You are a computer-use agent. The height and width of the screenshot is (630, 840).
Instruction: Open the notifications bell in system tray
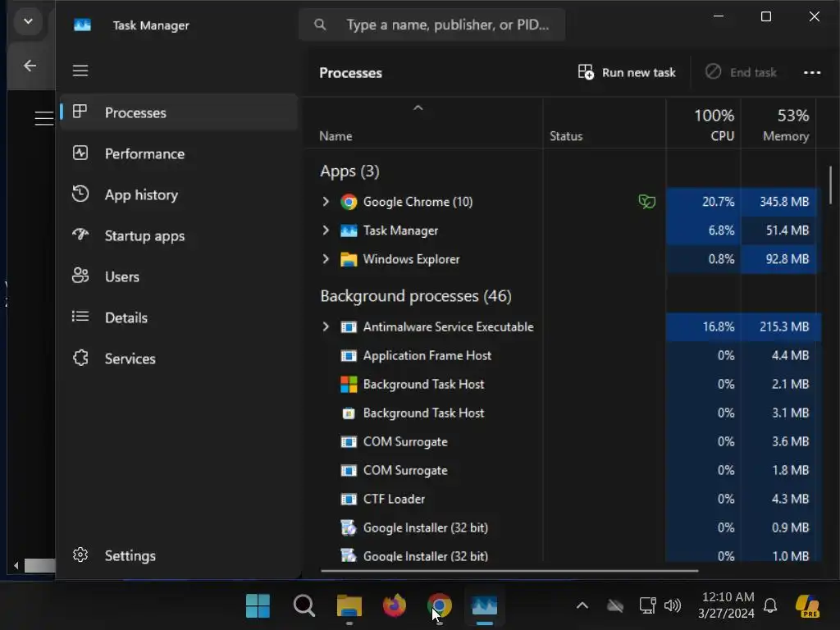770,606
